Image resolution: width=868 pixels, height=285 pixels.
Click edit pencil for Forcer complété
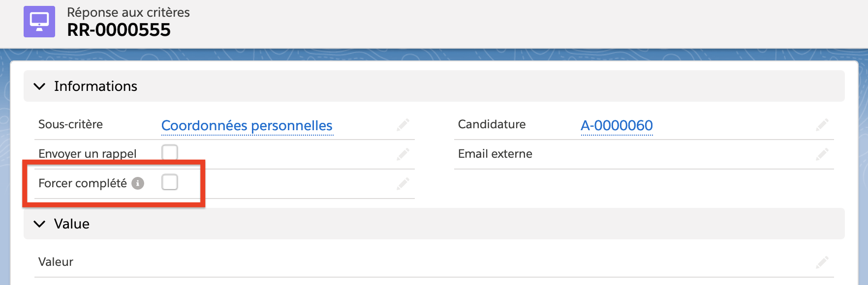(403, 184)
